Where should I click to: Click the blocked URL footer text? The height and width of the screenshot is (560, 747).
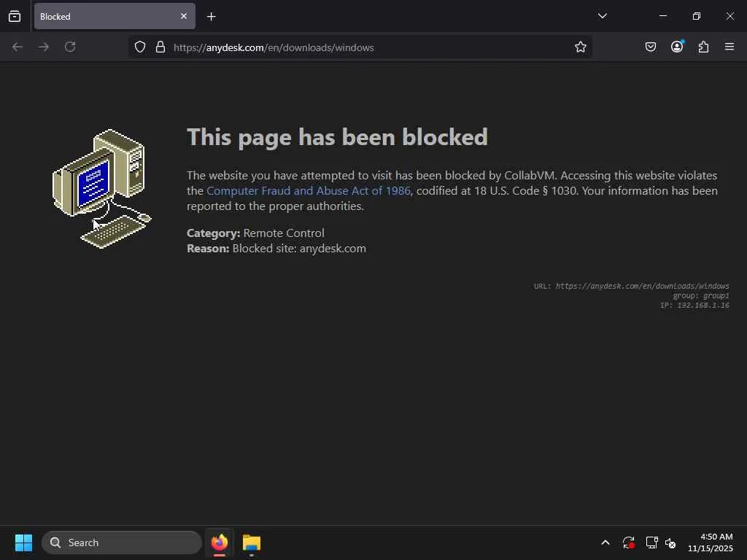(631, 286)
